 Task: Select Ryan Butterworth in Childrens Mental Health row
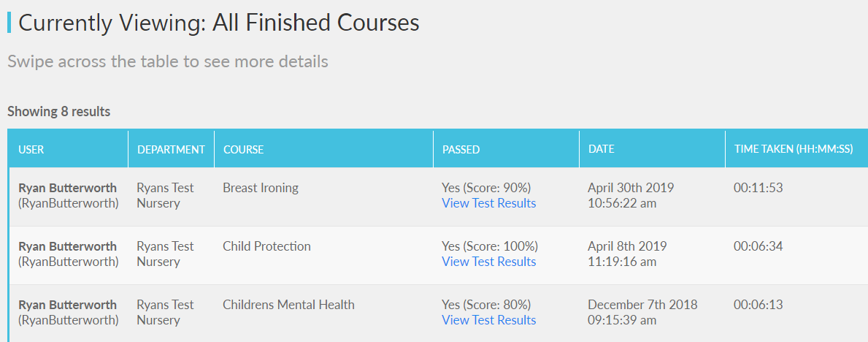(x=67, y=305)
